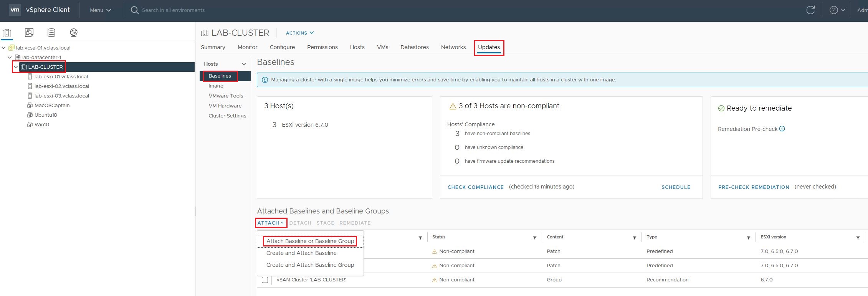The image size is (868, 296).
Task: Click CHECK COMPLIANCE link
Action: point(475,187)
